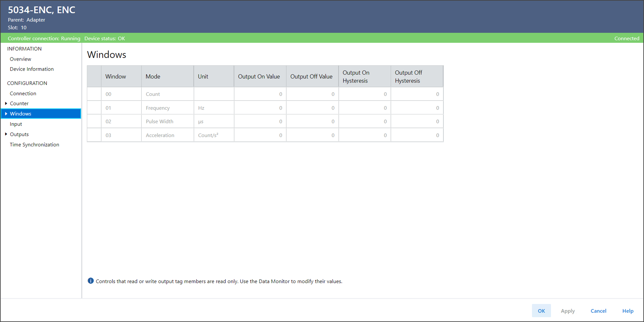Click the Output Off Hysteresis cell for Acceleration
Viewport: 644px width, 322px height.
tap(417, 135)
